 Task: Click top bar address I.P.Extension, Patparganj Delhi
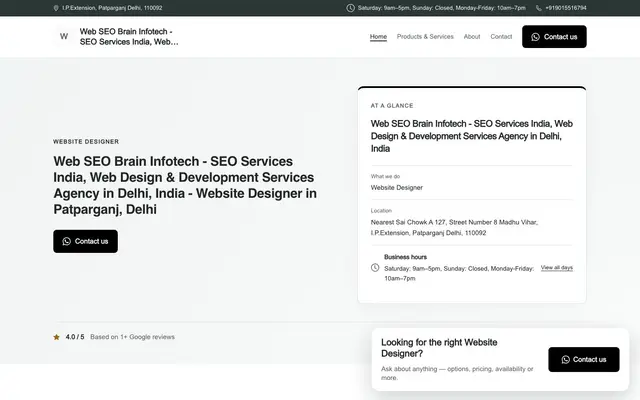pyautogui.click(x=112, y=8)
